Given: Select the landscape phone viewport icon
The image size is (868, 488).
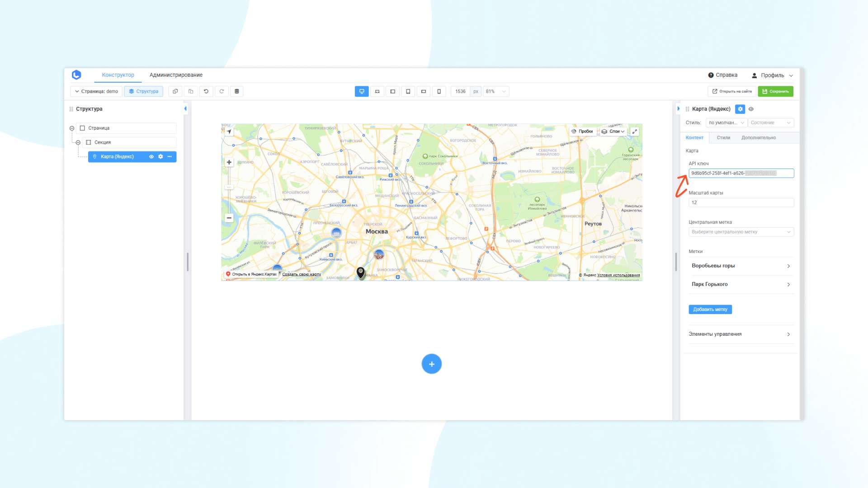Looking at the screenshot, I should 423,91.
